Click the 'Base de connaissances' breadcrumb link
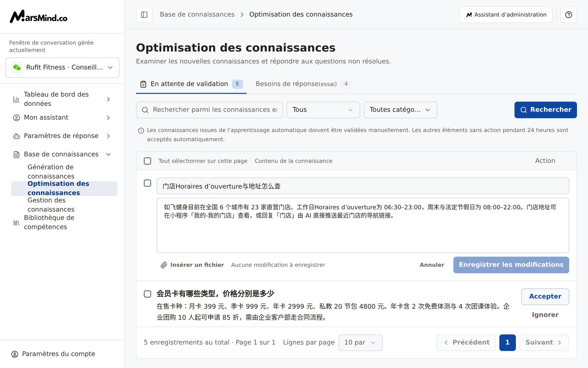588x368 pixels. click(197, 14)
